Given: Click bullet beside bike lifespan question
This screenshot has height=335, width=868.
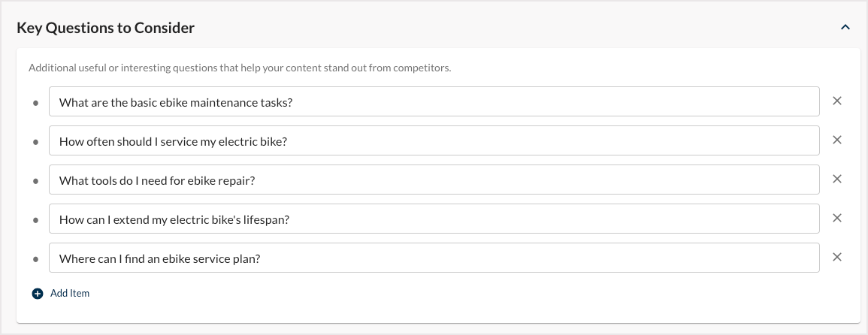Looking at the screenshot, I should pyautogui.click(x=35, y=220).
